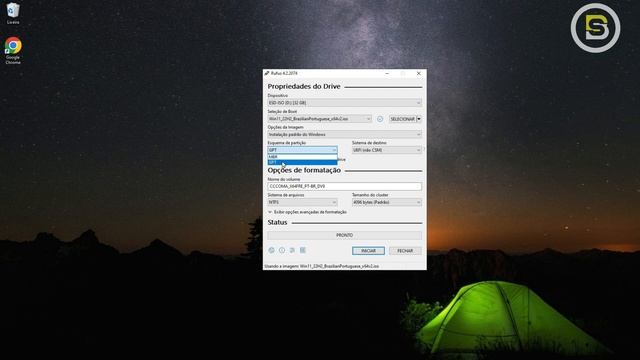Minimize the Rufus window
The width and height of the screenshot is (640, 360).
(x=387, y=73)
